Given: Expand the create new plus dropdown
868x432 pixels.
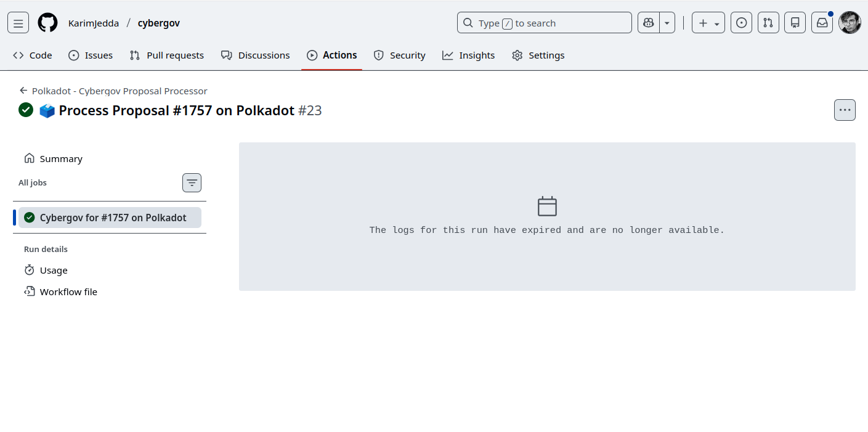Looking at the screenshot, I should pyautogui.click(x=708, y=23).
